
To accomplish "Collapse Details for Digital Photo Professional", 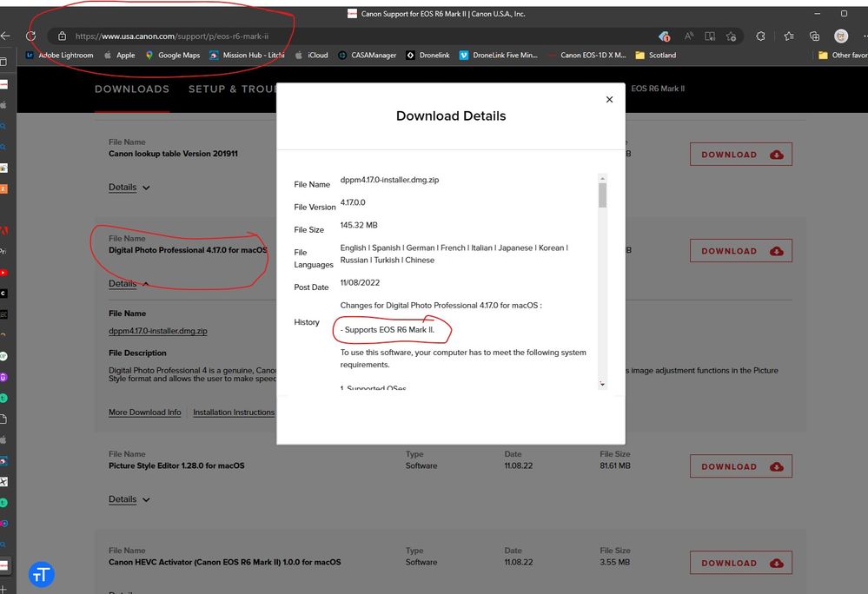I will coord(129,284).
